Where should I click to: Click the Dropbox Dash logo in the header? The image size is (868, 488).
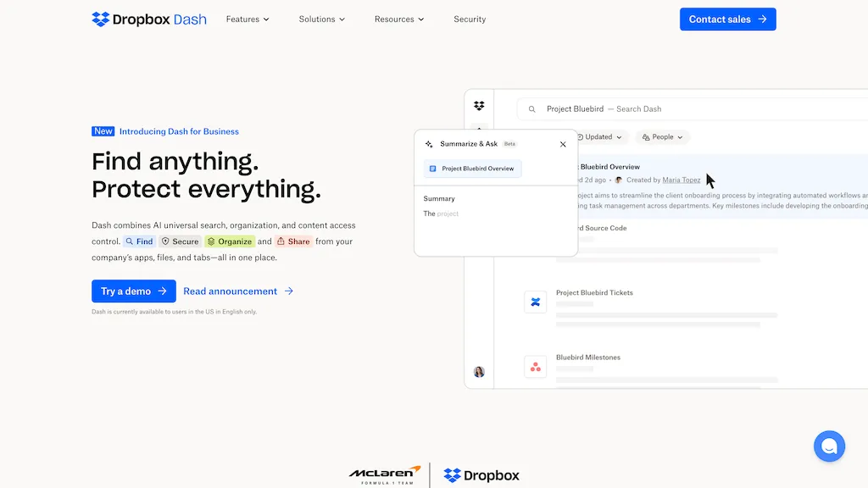coord(149,19)
